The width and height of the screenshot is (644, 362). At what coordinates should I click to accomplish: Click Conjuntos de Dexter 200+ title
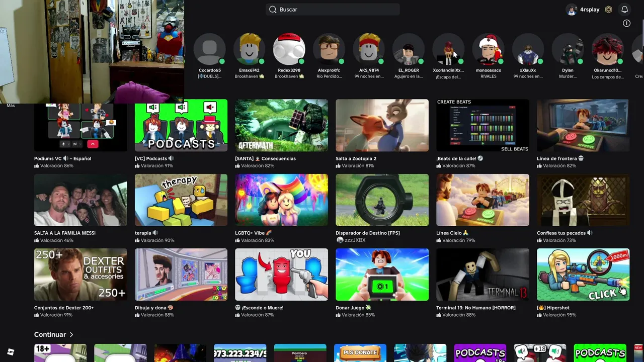[x=64, y=308]
